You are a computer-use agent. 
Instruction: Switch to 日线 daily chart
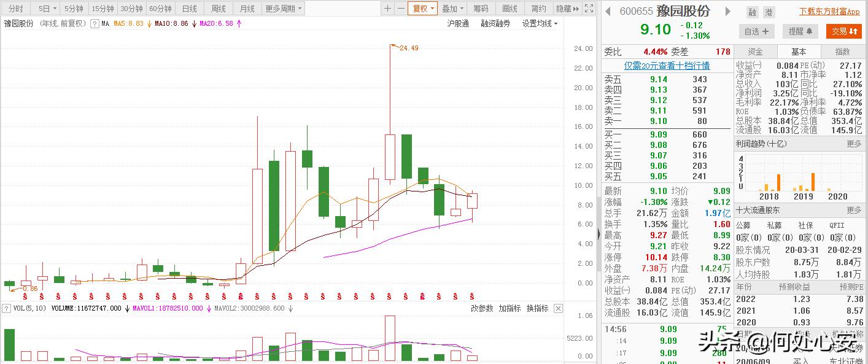[x=190, y=9]
